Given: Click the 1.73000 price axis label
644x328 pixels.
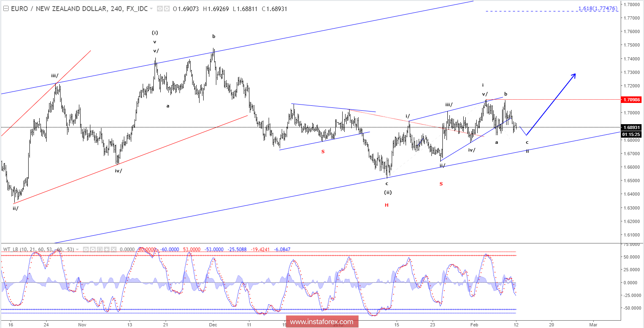Looking at the screenshot, I should 633,72.
